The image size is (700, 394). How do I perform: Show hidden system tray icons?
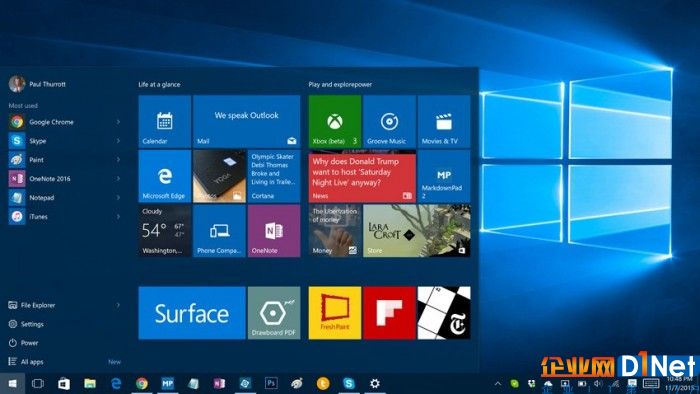[x=498, y=383]
